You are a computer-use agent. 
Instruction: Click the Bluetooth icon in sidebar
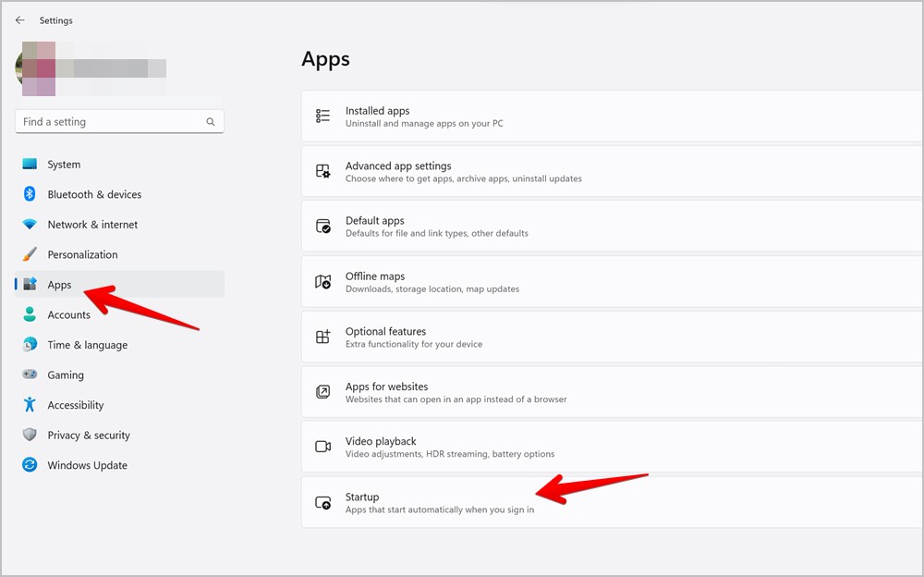pyautogui.click(x=30, y=194)
